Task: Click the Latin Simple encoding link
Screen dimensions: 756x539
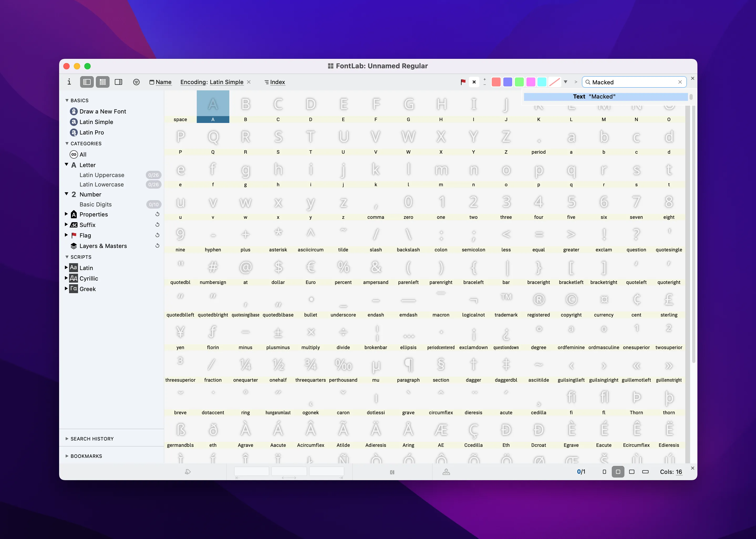Action: pos(226,82)
